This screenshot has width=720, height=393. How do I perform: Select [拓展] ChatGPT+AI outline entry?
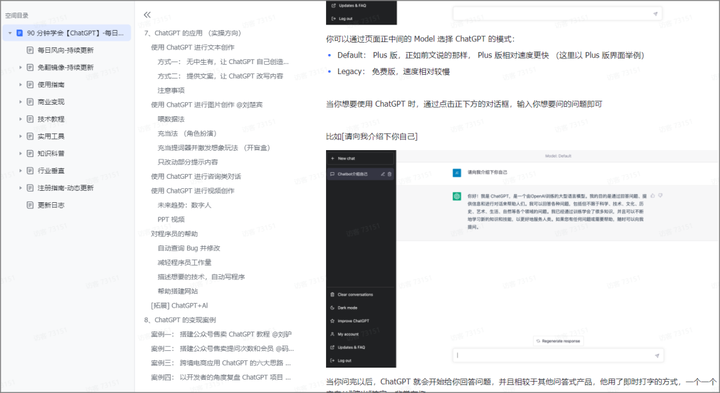pos(180,305)
